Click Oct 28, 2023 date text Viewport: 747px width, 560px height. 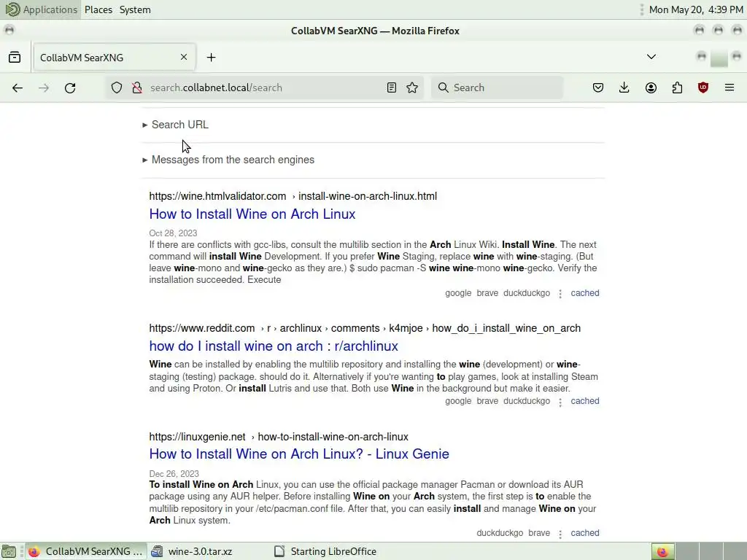coord(173,233)
